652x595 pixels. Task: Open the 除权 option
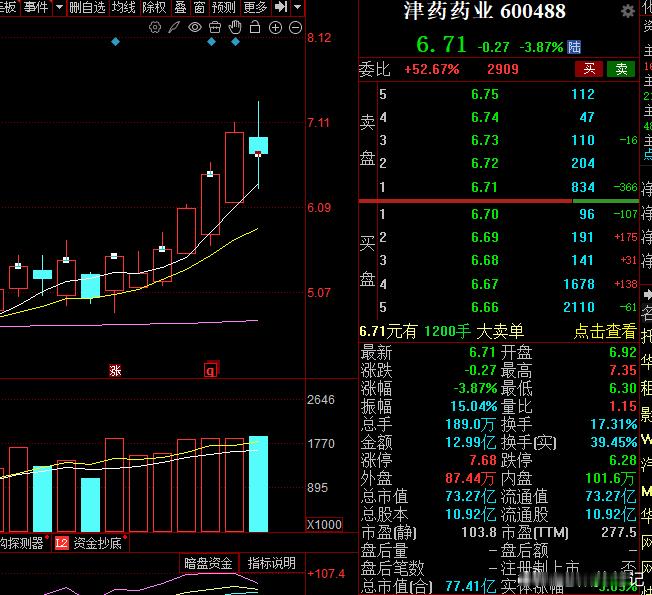click(154, 7)
